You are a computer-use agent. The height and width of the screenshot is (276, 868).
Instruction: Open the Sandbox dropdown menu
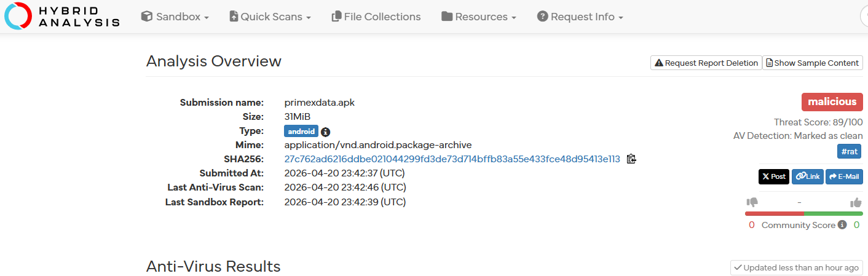[175, 17]
